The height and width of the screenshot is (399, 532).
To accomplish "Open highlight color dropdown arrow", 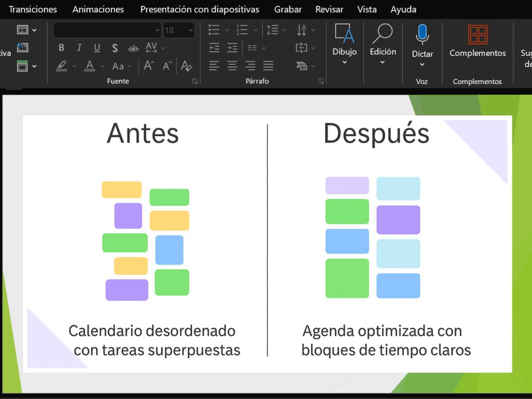I will pyautogui.click(x=74, y=66).
